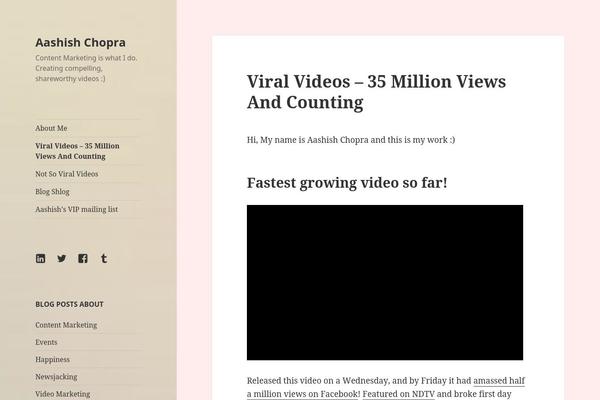600x400 pixels.
Task: Click the tagline 'Content Marketing is what I do'
Action: tap(86, 58)
